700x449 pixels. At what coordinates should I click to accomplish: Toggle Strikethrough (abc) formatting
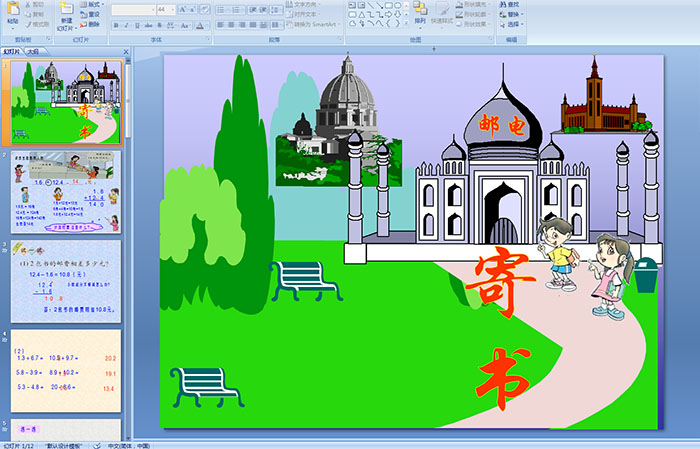click(x=148, y=25)
